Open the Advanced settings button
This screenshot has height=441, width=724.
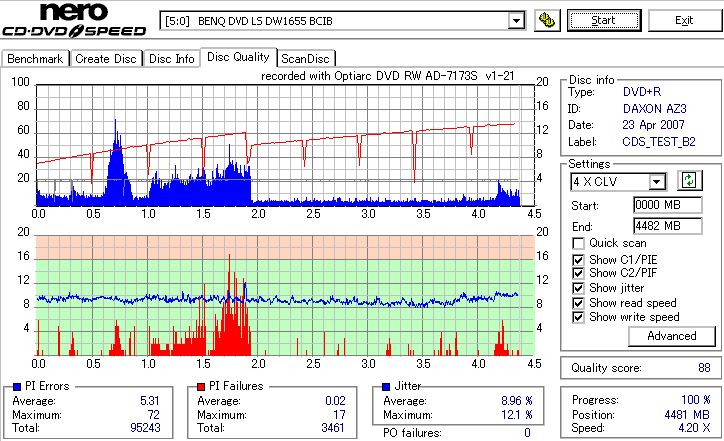(x=671, y=336)
